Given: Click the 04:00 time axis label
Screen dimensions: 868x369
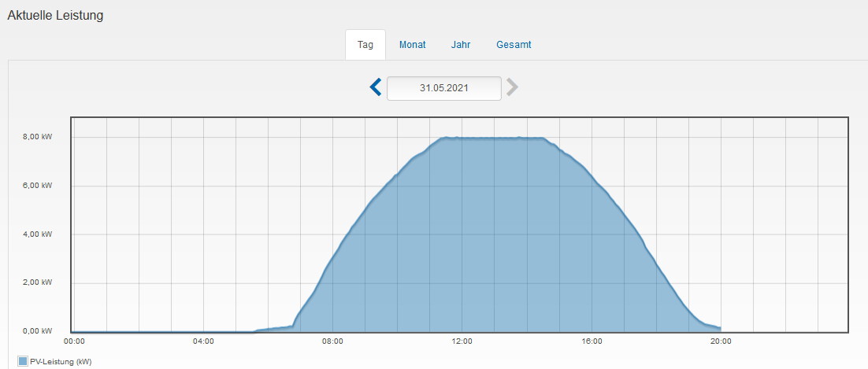Looking at the screenshot, I should pyautogui.click(x=204, y=341).
